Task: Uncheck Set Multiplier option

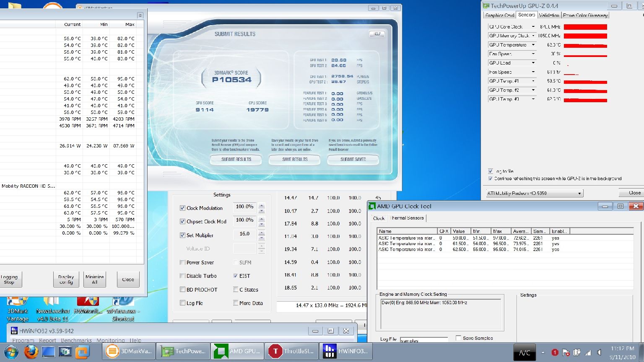Action: (x=182, y=235)
